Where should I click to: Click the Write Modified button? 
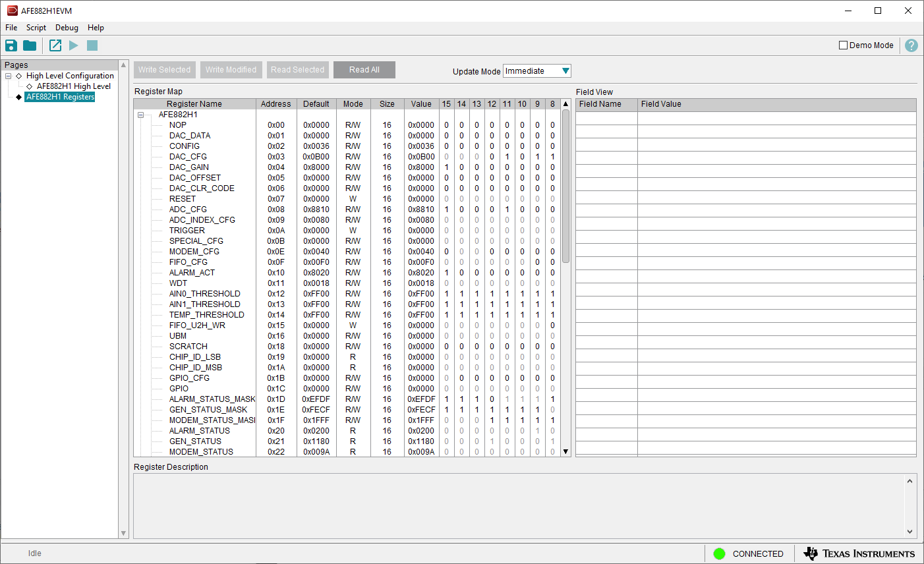pos(231,70)
